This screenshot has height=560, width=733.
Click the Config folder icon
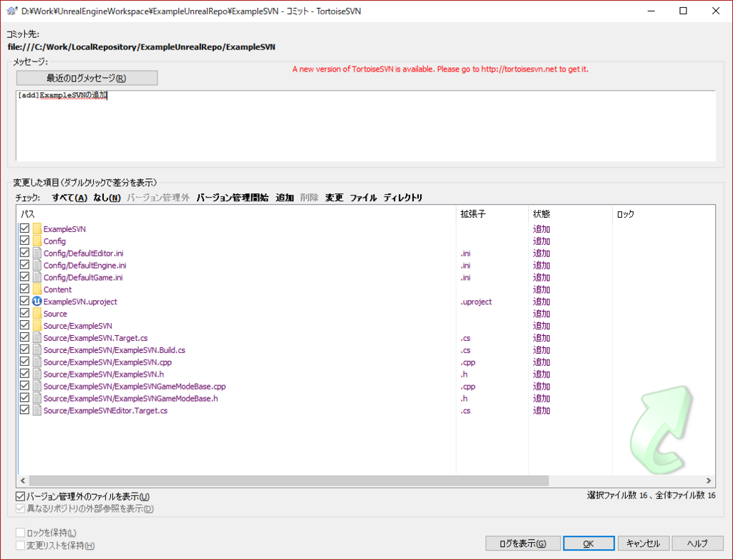[37, 241]
